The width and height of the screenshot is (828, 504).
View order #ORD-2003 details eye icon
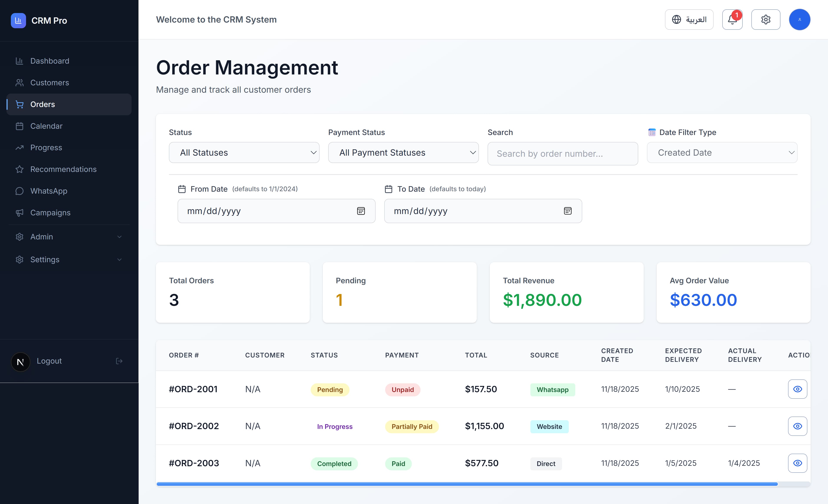coord(797,463)
